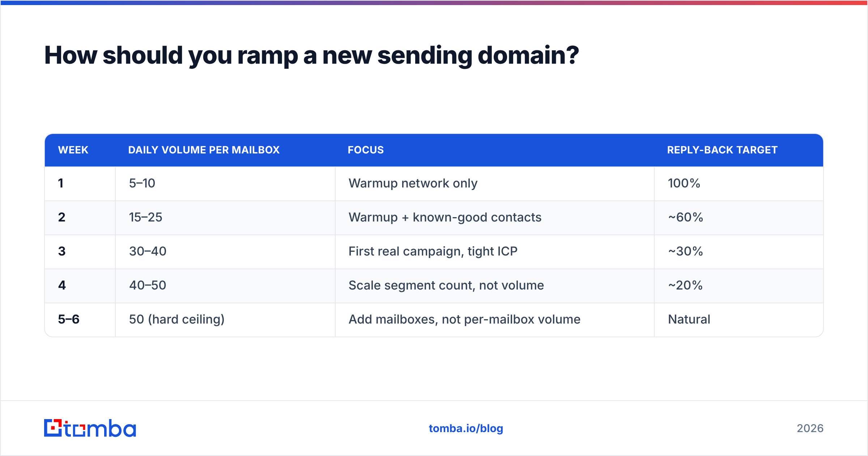Click the '15–25' volume cell
The height and width of the screenshot is (456, 868).
pyautogui.click(x=225, y=218)
